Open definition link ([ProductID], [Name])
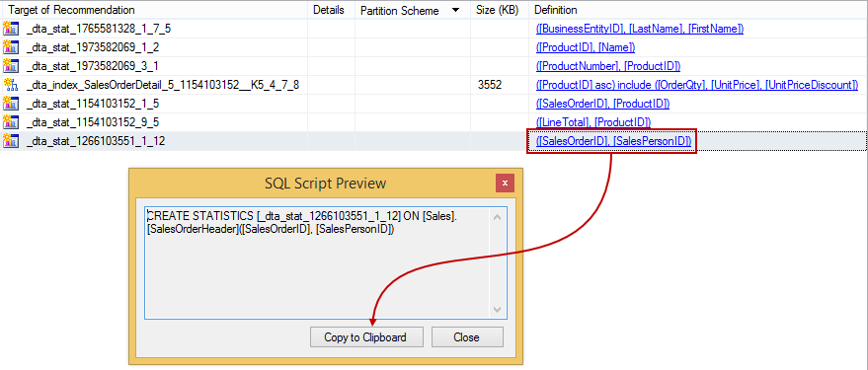This screenshot has height=370, width=868. pos(586,47)
